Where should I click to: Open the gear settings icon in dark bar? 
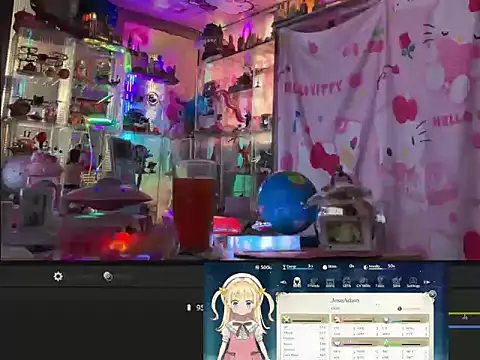pyautogui.click(x=58, y=276)
